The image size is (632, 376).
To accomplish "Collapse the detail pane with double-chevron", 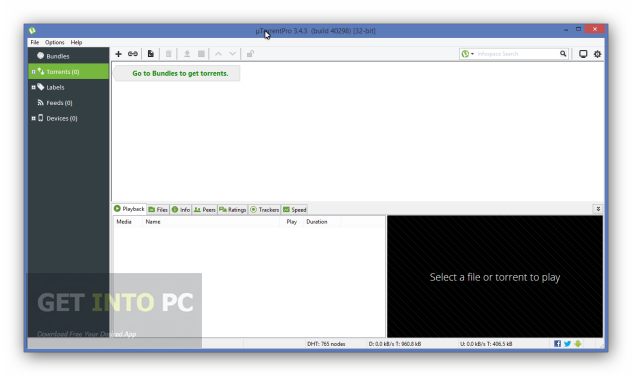I will pyautogui.click(x=598, y=209).
